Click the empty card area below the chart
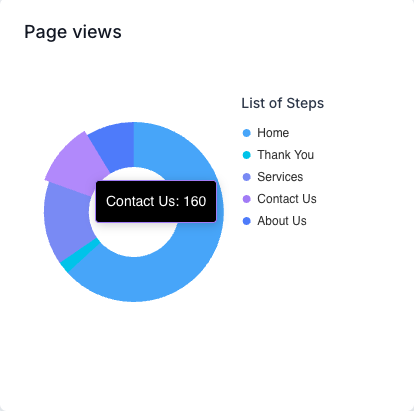Image resolution: width=414 pixels, height=411 pixels. click(207, 357)
